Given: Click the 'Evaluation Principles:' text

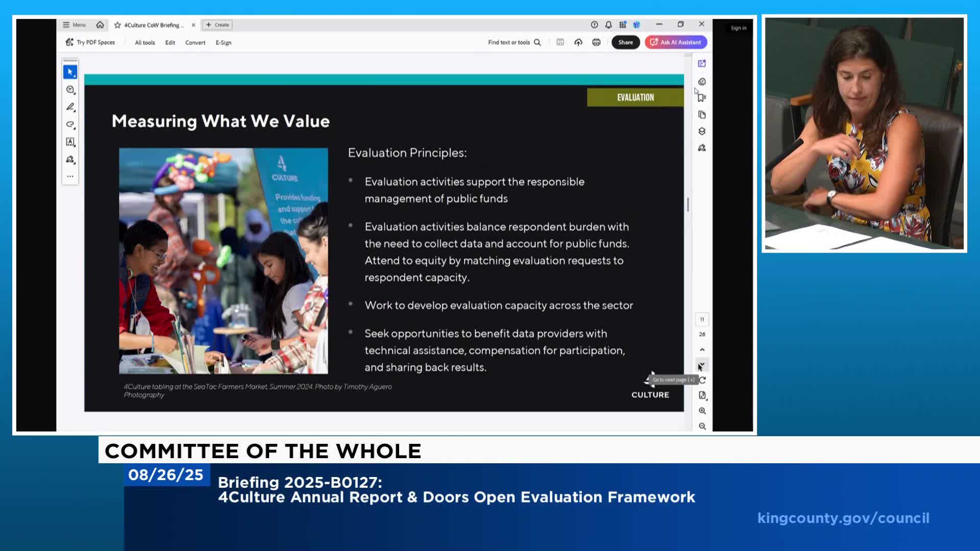Looking at the screenshot, I should point(407,153).
